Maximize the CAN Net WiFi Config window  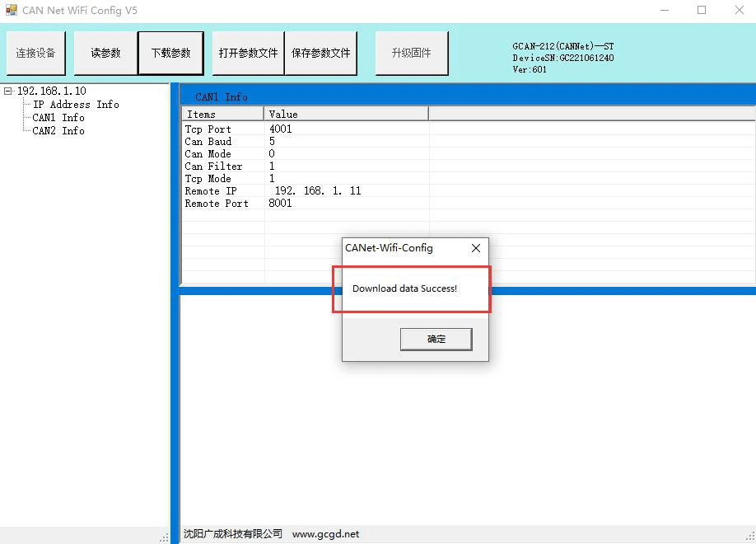(x=702, y=11)
